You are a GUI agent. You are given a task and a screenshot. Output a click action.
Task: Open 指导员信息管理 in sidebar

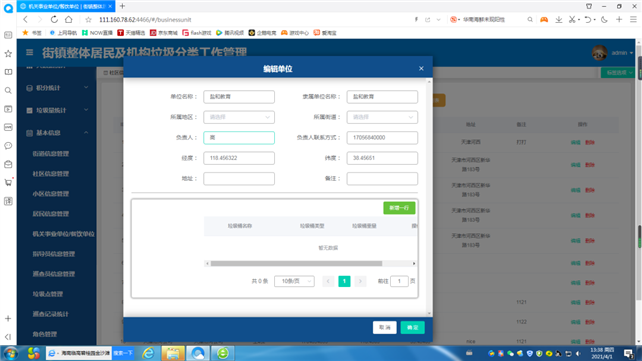[54, 254]
